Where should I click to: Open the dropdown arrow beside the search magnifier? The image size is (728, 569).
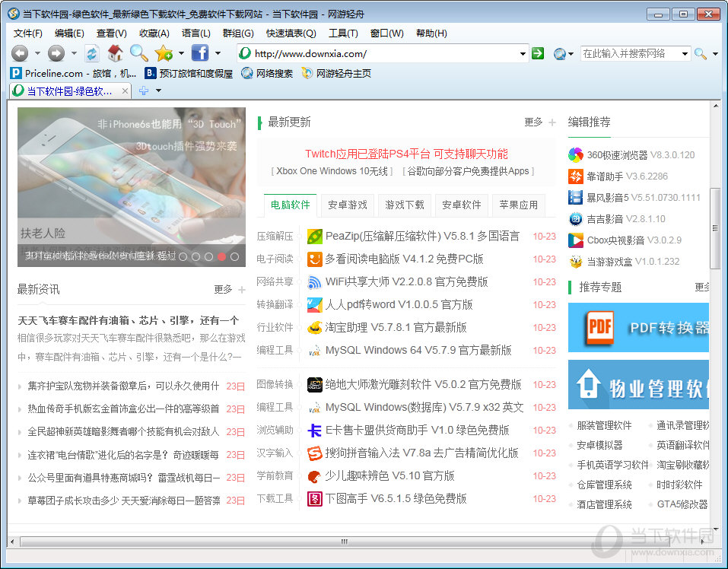[x=715, y=54]
